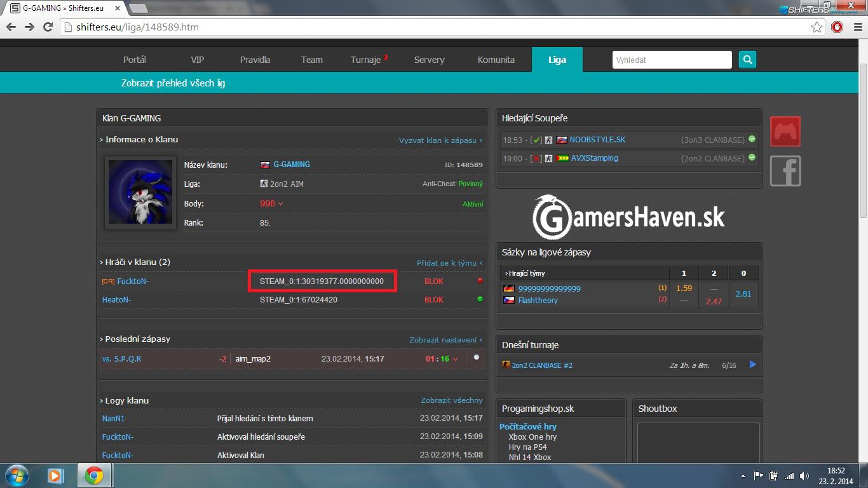Click the Slovak flag beside G-GAMING

(265, 165)
